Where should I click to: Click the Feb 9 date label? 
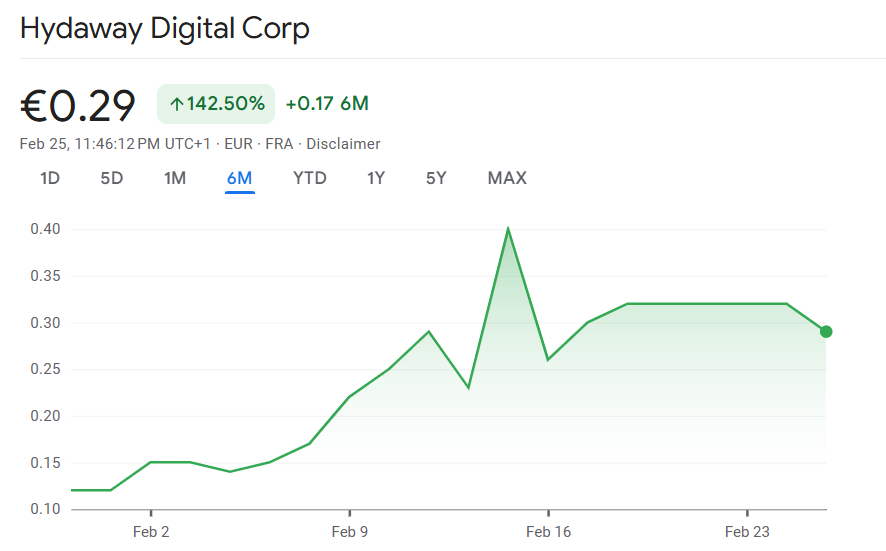click(349, 532)
